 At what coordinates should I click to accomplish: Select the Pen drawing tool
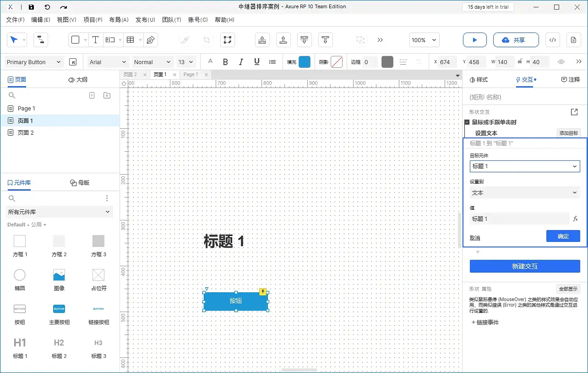(x=150, y=40)
